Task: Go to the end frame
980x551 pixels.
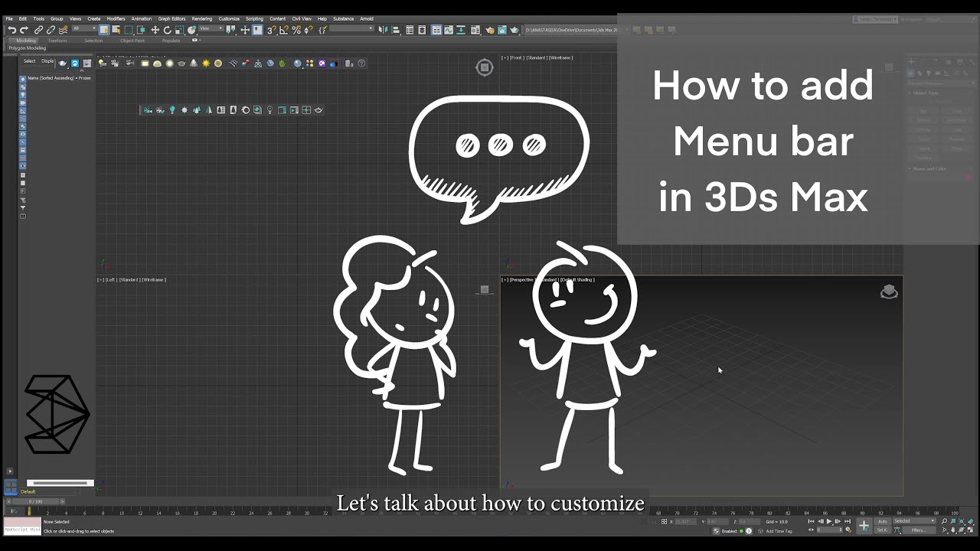Action: click(848, 521)
